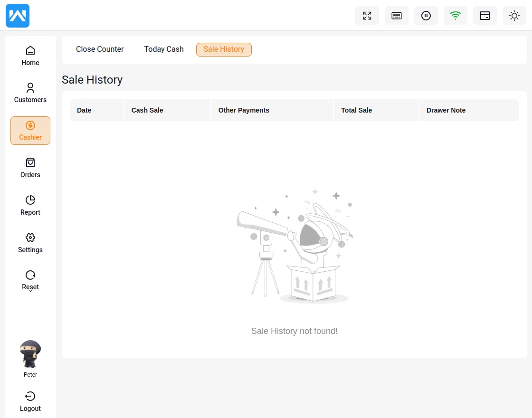Image resolution: width=532 pixels, height=418 pixels.
Task: Open the Orders page
Action: pos(30,168)
